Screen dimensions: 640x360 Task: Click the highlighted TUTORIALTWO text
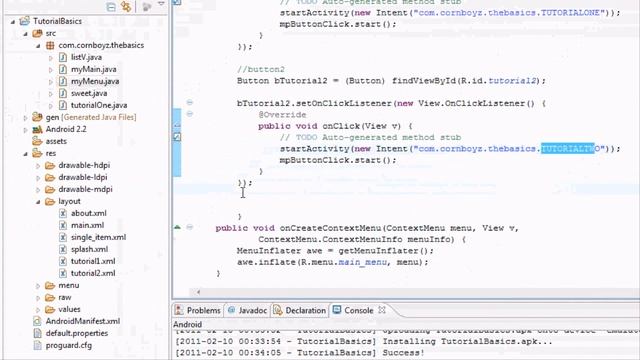[568, 149]
